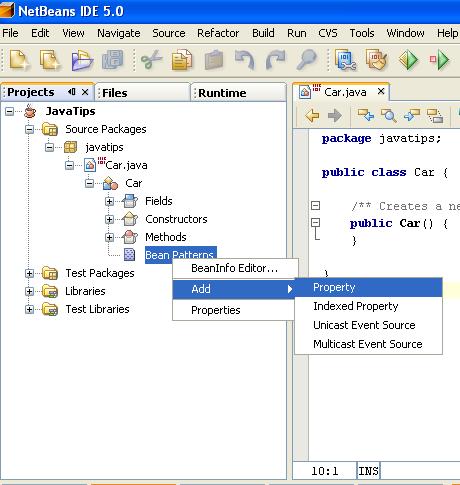
Task: Collapse the constructor code fold marker
Action: coord(315,222)
